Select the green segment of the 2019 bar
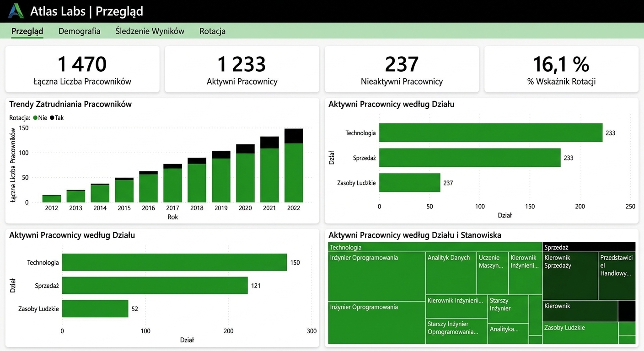The image size is (644, 351). tap(221, 181)
